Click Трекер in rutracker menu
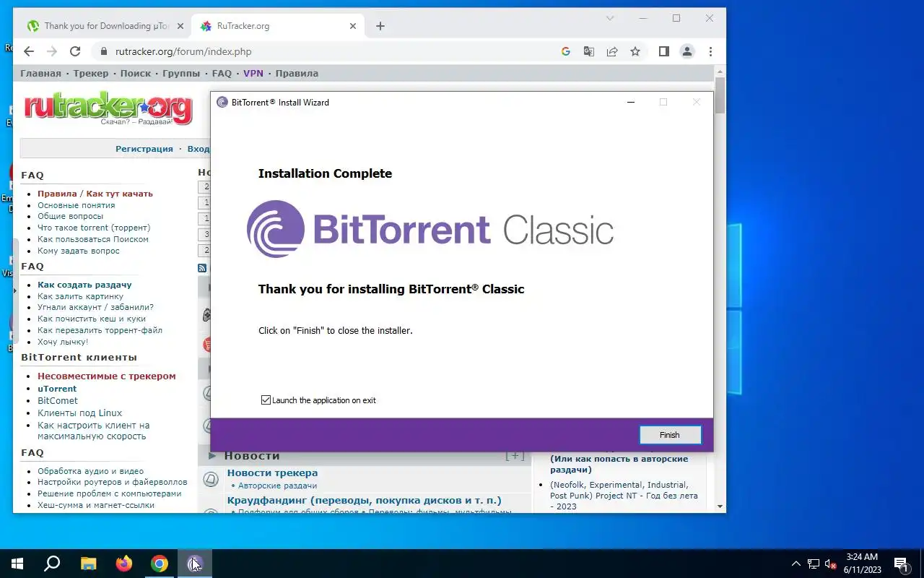924x578 pixels. click(91, 73)
